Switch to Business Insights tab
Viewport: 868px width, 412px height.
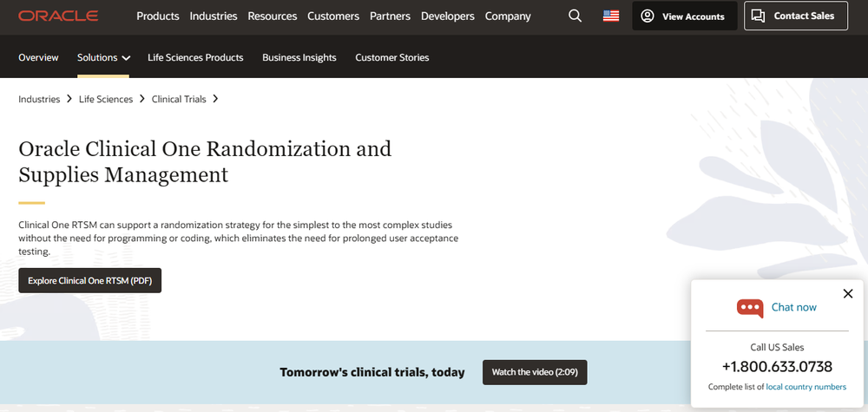[299, 57]
